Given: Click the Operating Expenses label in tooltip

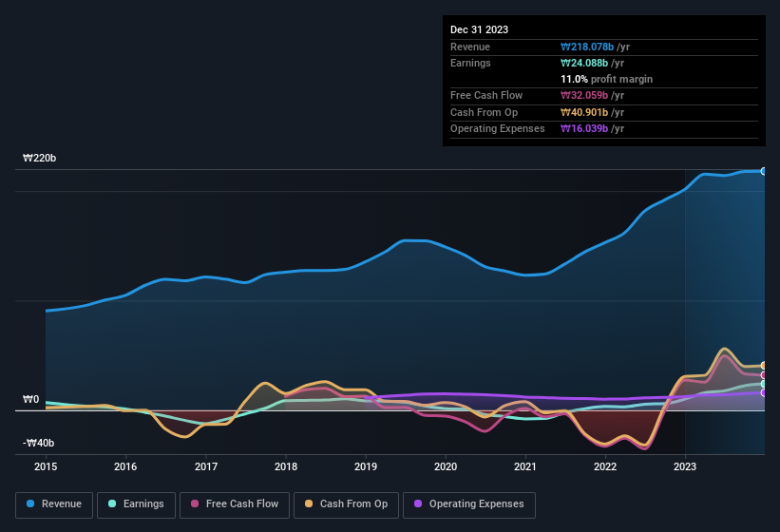Looking at the screenshot, I should click(x=498, y=129).
